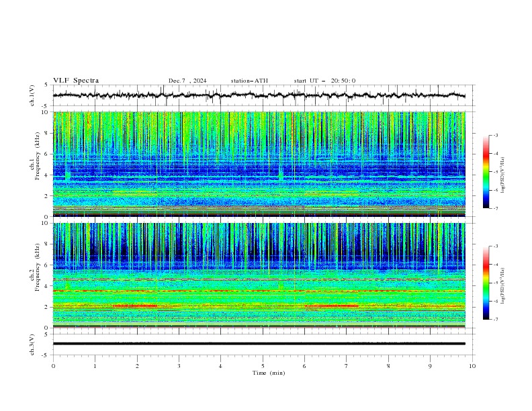Click the "VLF Spectra" title text

(76, 81)
